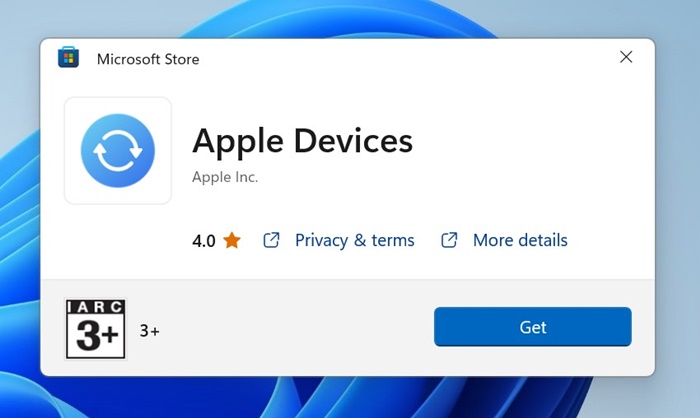Close the Microsoft Store dialog
The image size is (700, 418).
point(626,57)
